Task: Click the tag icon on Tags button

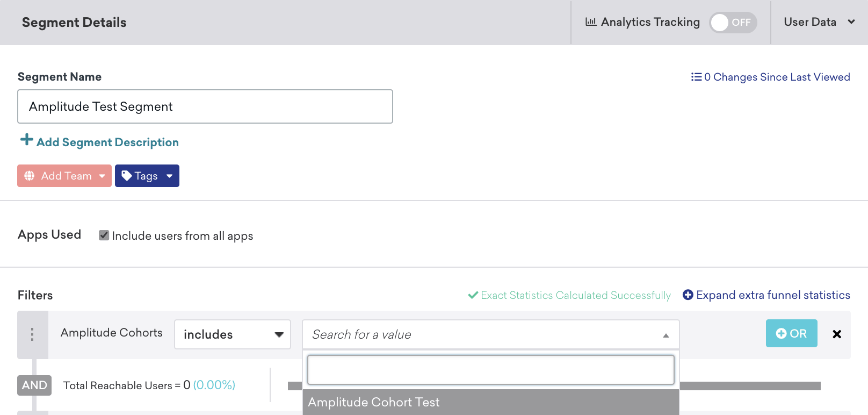Action: pos(127,176)
